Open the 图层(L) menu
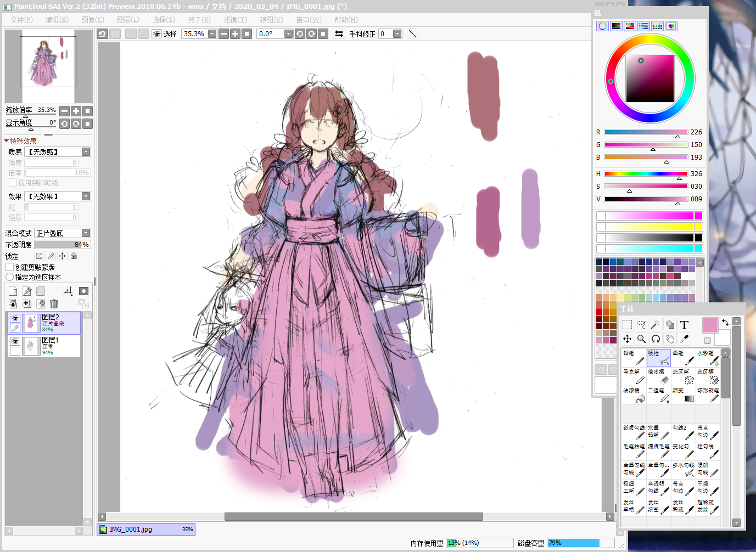Viewport: 756px width, 552px height. click(128, 20)
